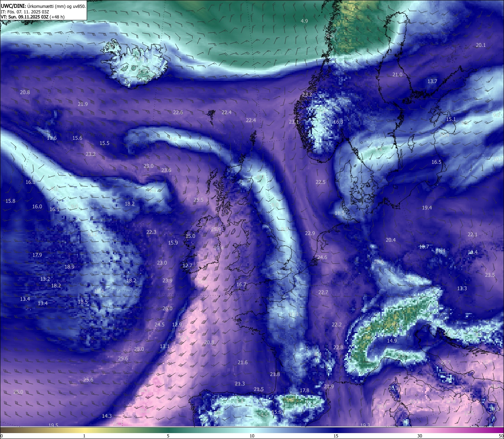504x439 pixels.
Task: Click the map value 23.9
Action: pyautogui.click(x=167, y=281)
